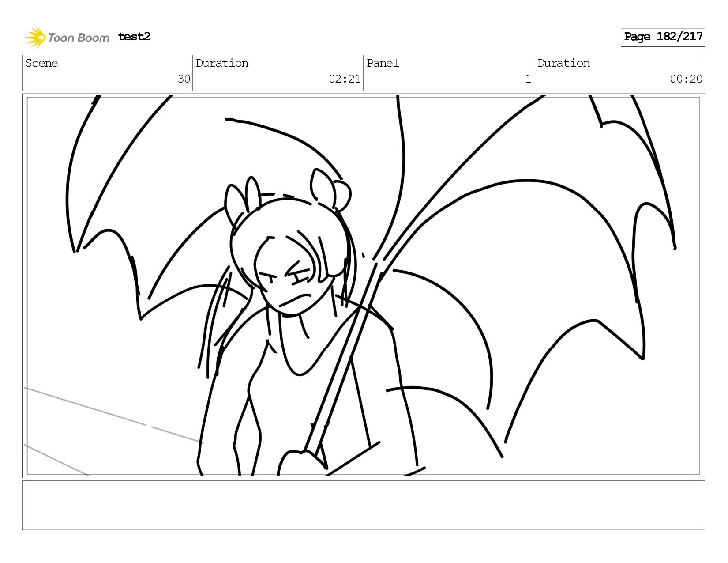The width and height of the screenshot is (728, 563).
Task: Select the panel number "1"
Action: pyautogui.click(x=528, y=79)
